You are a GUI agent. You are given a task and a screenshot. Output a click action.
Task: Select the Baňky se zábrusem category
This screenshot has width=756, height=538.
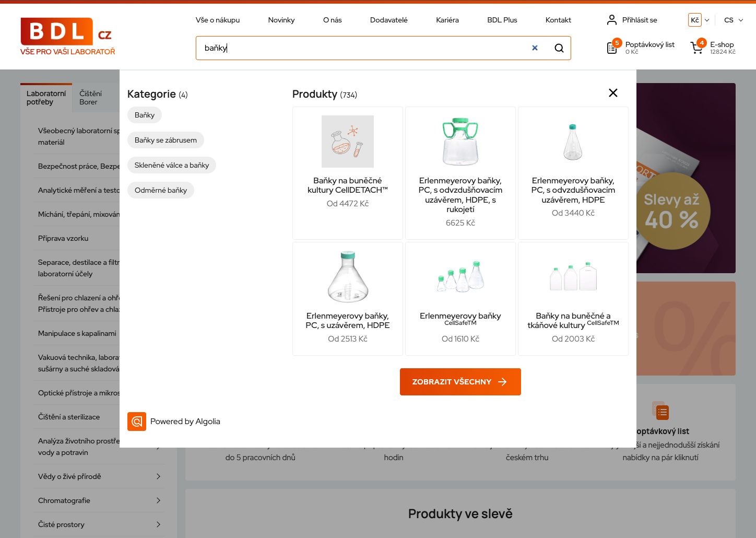[166, 140]
